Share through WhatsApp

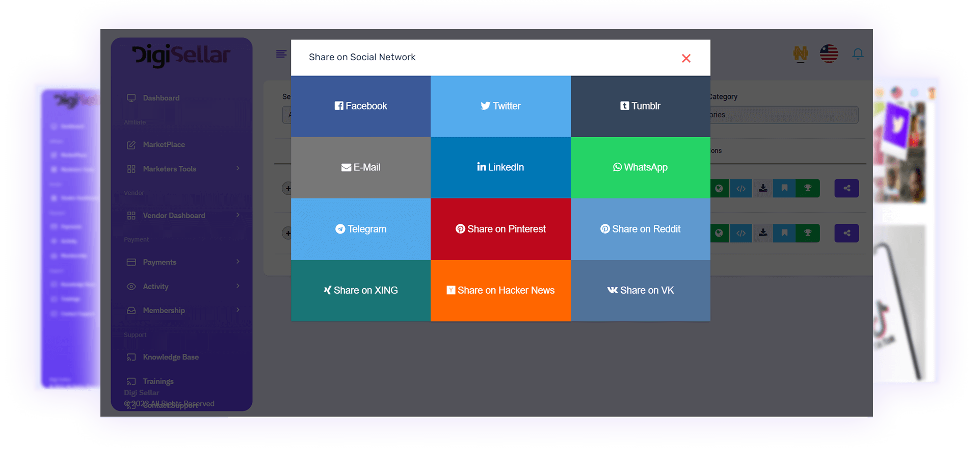(641, 167)
